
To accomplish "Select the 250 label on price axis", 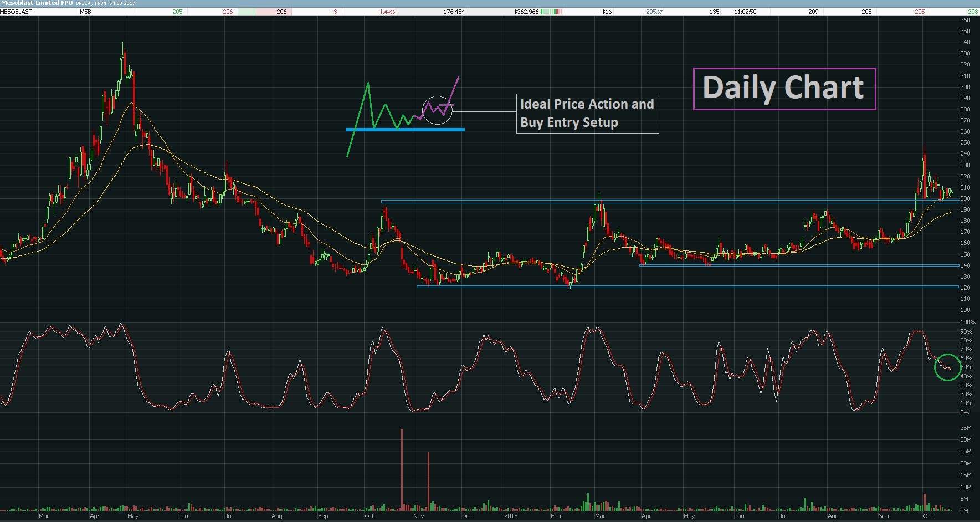I will (966, 142).
